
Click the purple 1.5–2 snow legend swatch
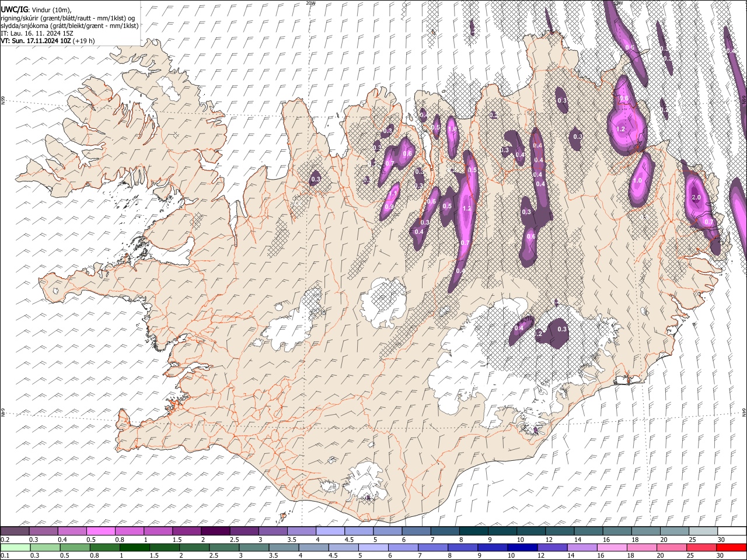click(x=187, y=531)
